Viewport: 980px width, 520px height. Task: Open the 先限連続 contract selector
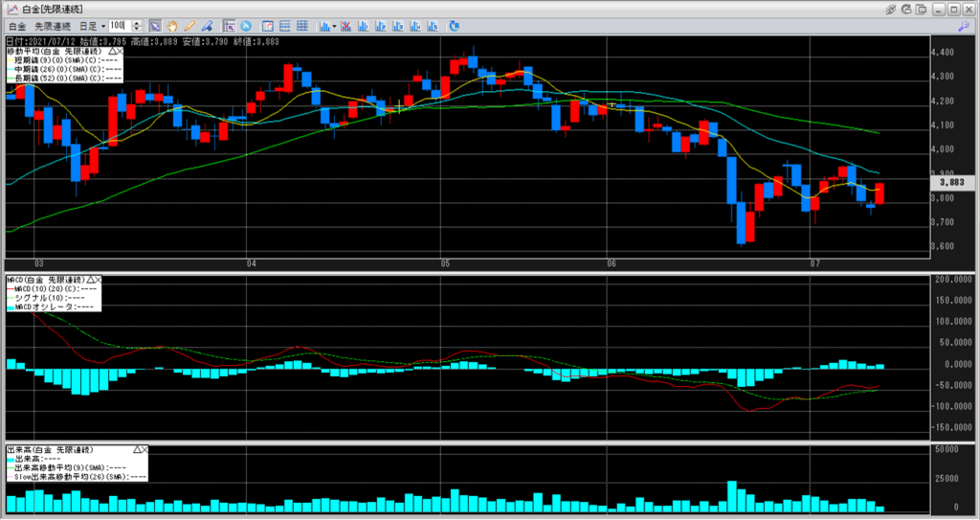[53, 26]
